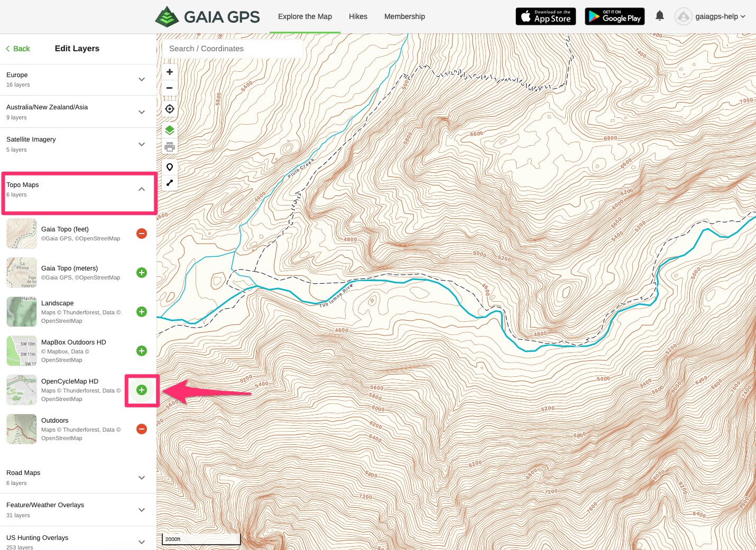Click the Piute Creek label on map
Viewport: 756px width, 550px height.
click(x=301, y=168)
